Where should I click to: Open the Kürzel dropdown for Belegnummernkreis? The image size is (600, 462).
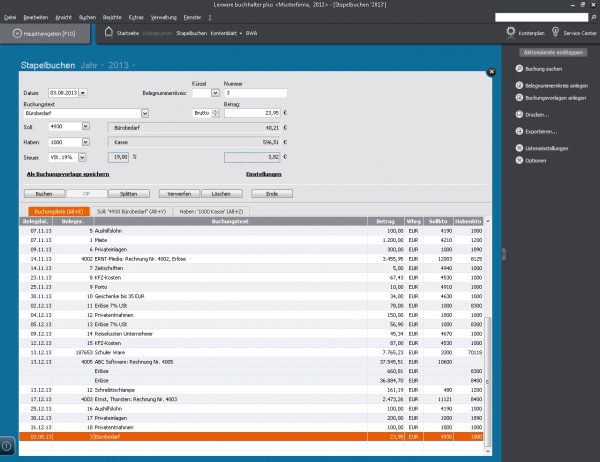click(x=215, y=93)
